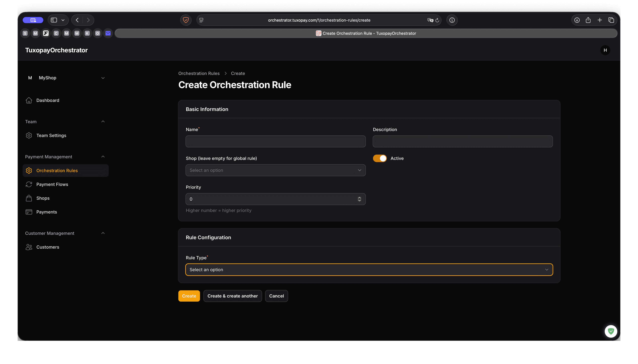Viewport: 638px width, 364px height.
Task: Focus the Name input field
Action: [275, 141]
